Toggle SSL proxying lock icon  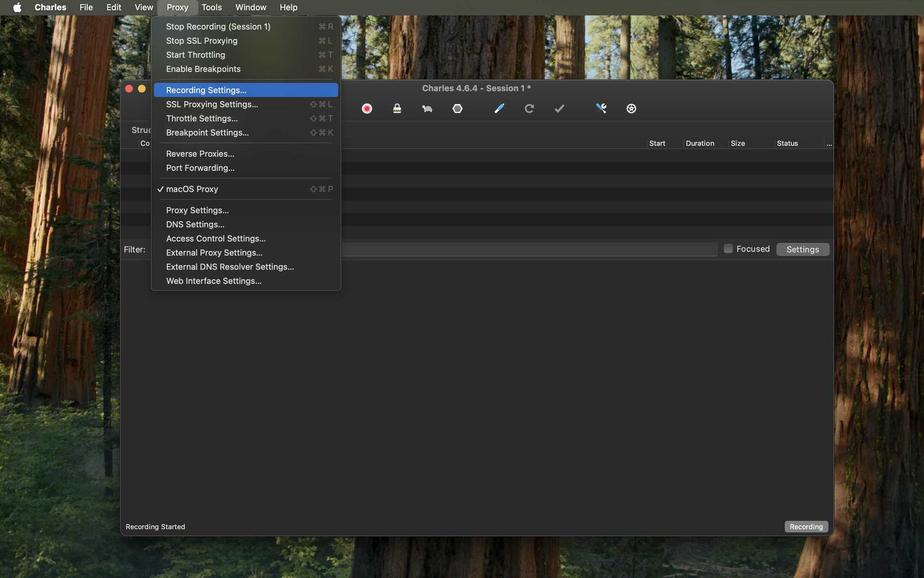pyautogui.click(x=397, y=109)
